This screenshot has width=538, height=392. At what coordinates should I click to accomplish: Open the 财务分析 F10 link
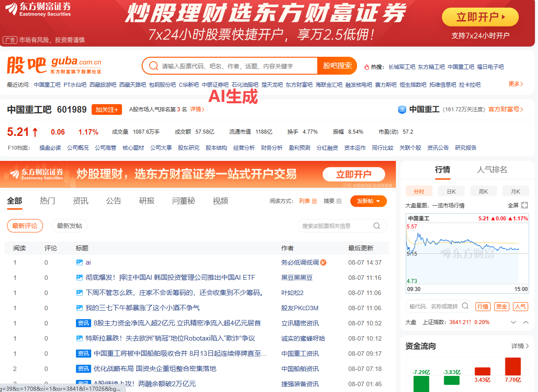coord(272,148)
